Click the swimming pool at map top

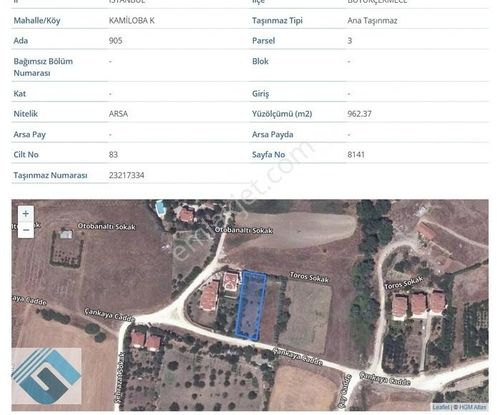pyautogui.click(x=160, y=208)
